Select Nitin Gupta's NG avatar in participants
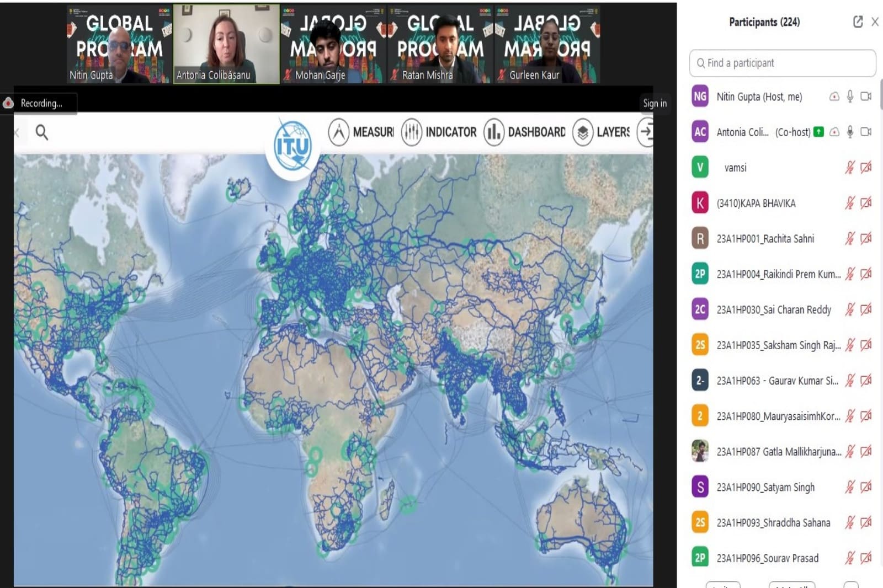The image size is (883, 588). 700,97
